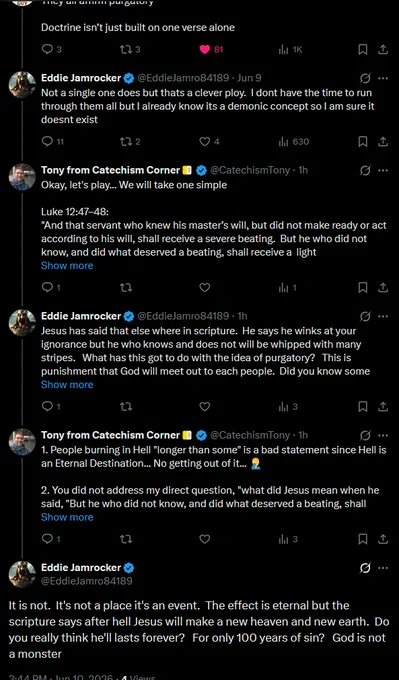399x680 pixels.
Task: Share Tony's 'Eternal Destination' post
Action: 383,539
